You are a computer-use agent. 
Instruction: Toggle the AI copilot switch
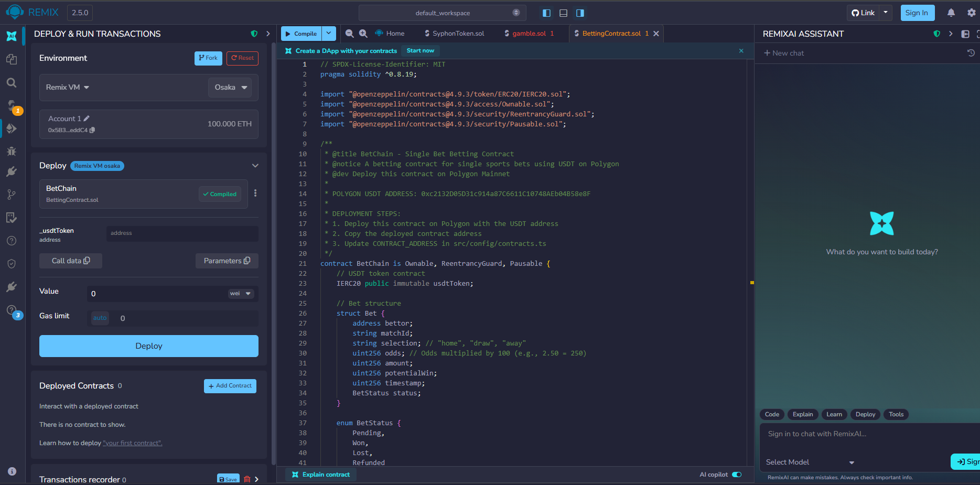(x=737, y=475)
